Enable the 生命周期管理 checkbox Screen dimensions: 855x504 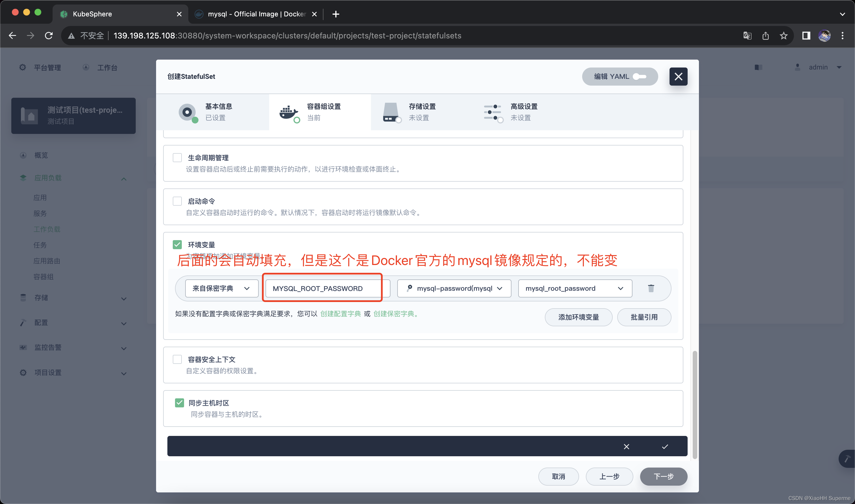pos(177,158)
